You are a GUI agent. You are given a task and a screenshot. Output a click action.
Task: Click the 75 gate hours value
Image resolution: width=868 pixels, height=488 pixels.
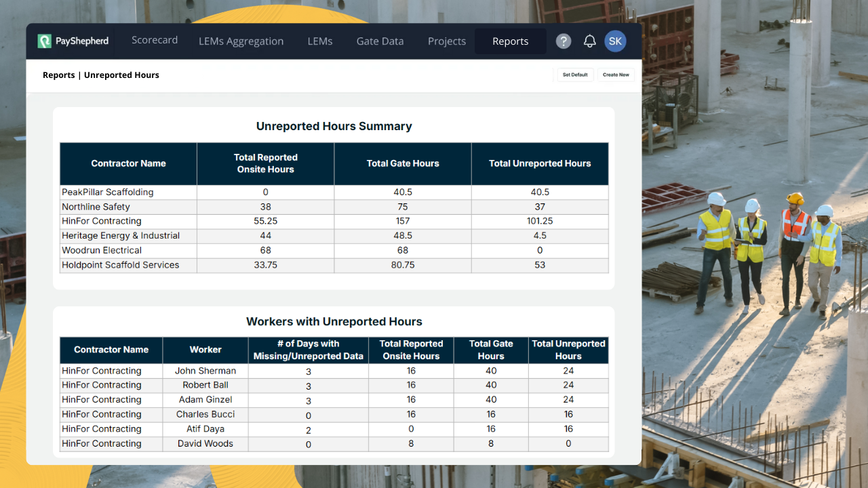pos(403,207)
